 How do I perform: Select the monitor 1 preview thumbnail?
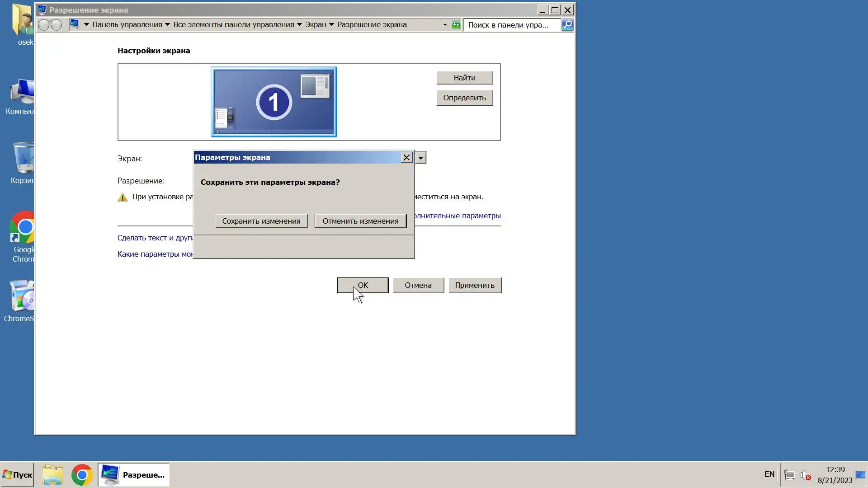click(274, 102)
